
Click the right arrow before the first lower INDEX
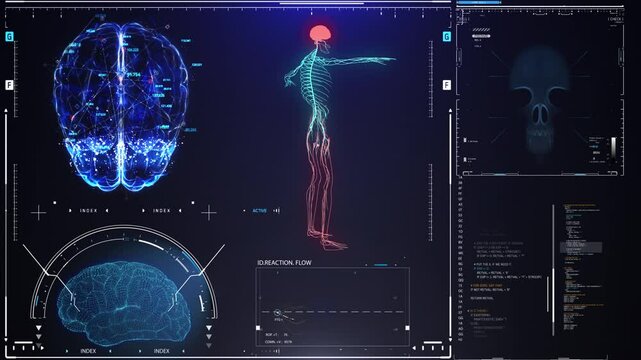click(67, 351)
